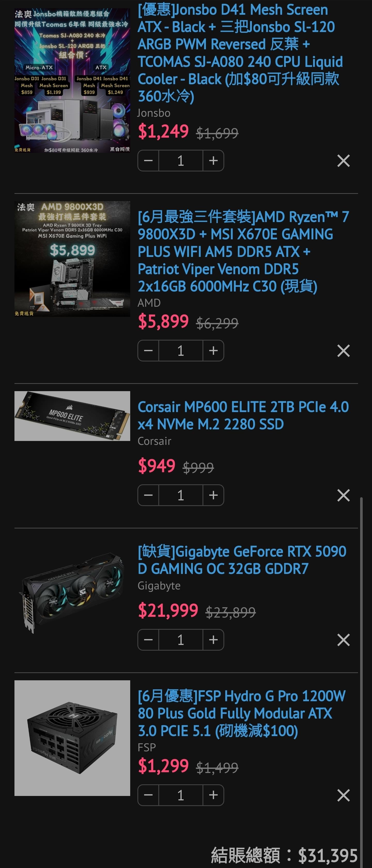372x868 pixels.
Task: Open FSP Hydro G Pro 1200W product link
Action: (242, 713)
